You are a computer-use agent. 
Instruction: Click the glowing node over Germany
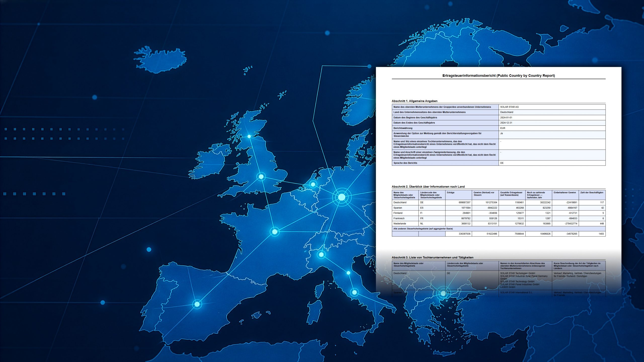click(342, 197)
